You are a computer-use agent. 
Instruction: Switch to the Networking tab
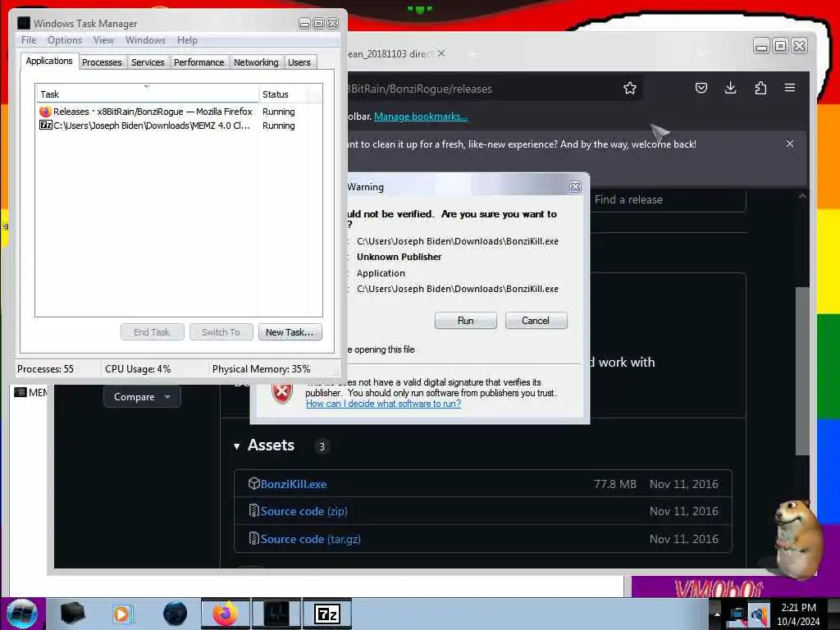pyautogui.click(x=256, y=62)
